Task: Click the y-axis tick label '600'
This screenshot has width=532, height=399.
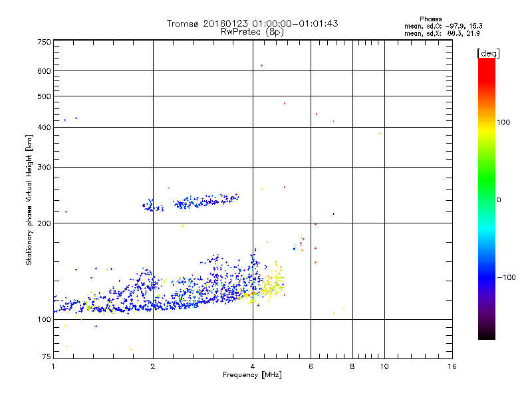Action: [x=45, y=71]
